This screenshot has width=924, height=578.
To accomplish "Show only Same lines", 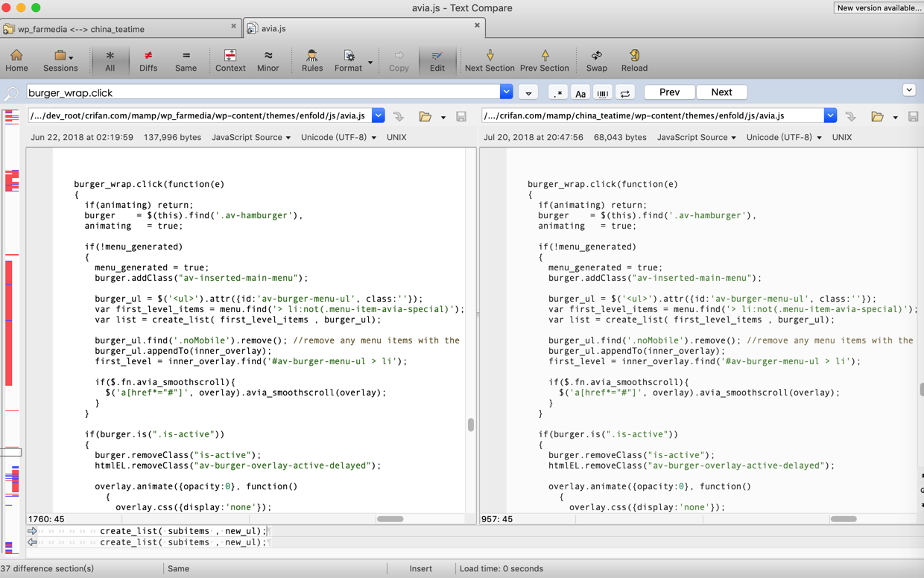I will (x=186, y=60).
